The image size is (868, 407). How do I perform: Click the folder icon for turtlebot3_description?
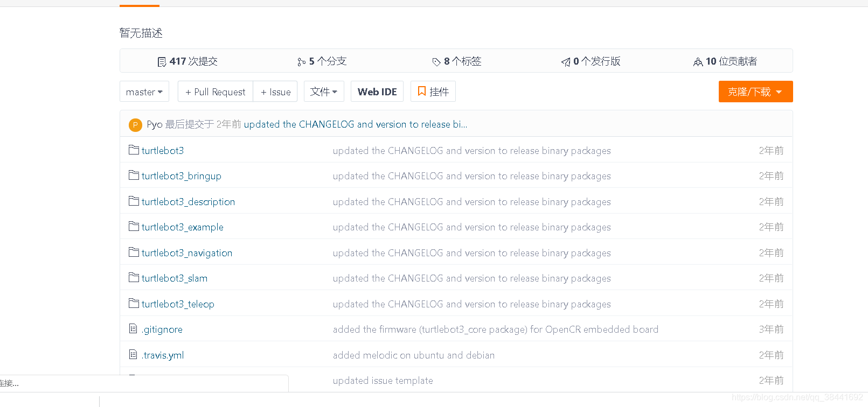134,201
